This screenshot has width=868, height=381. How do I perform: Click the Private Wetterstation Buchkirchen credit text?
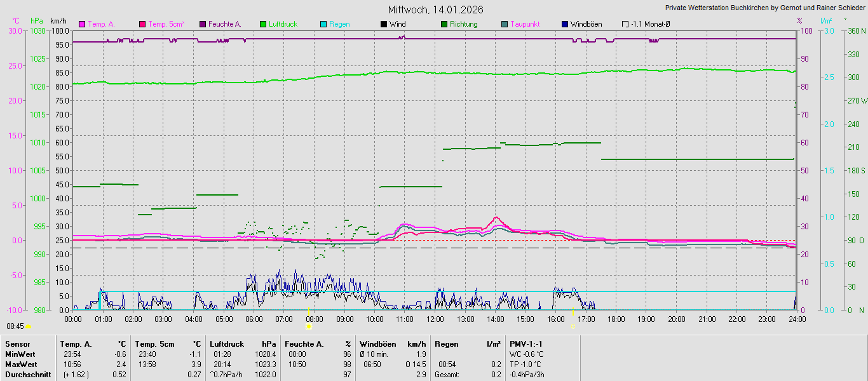[x=764, y=8]
